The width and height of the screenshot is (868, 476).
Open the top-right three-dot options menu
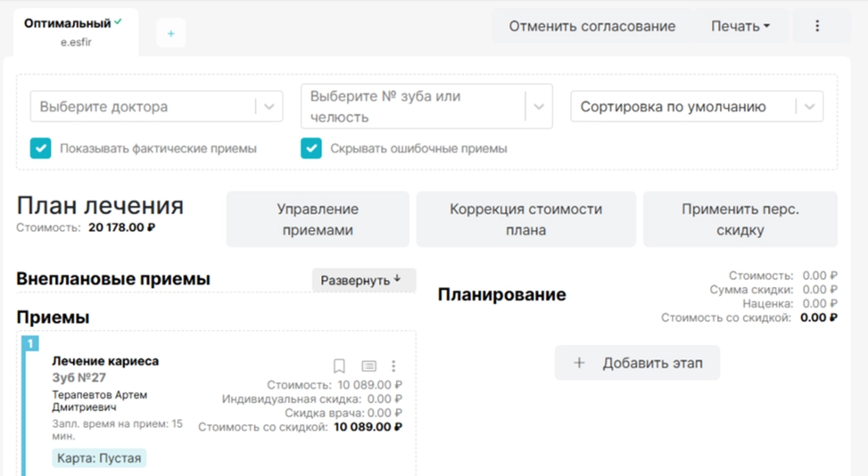click(817, 27)
